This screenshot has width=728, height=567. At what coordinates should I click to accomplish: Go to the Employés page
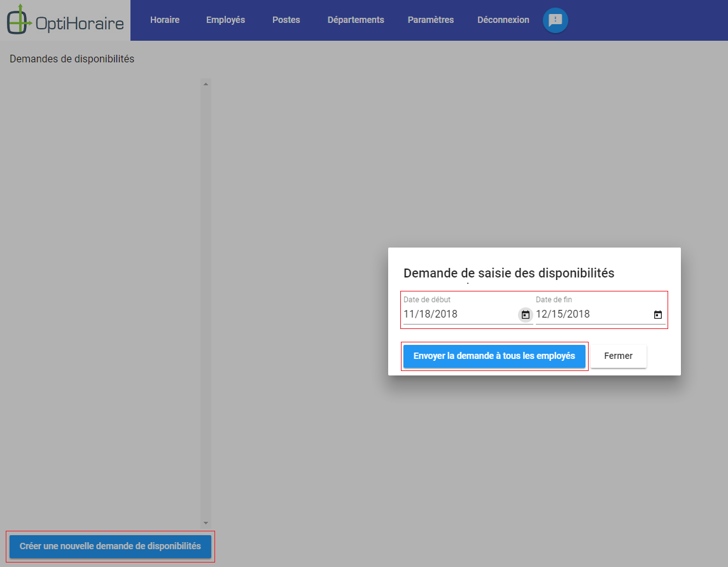tap(226, 20)
